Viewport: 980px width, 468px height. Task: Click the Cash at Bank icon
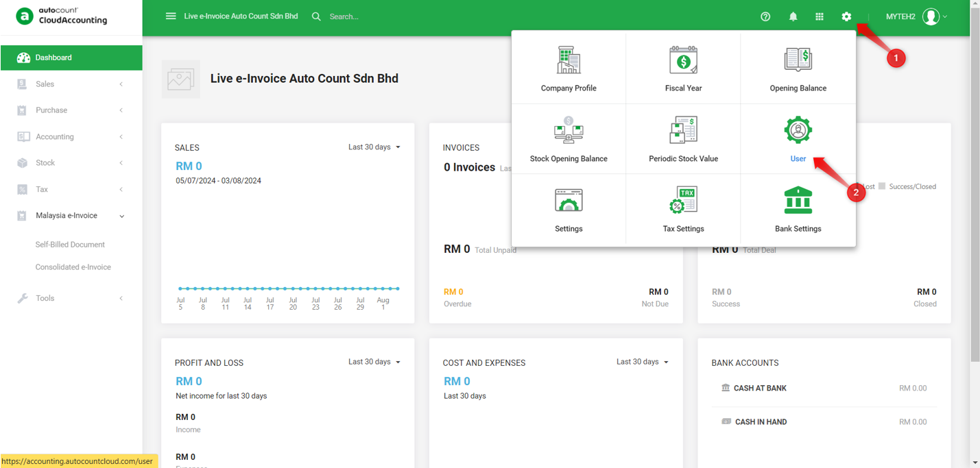click(x=726, y=388)
